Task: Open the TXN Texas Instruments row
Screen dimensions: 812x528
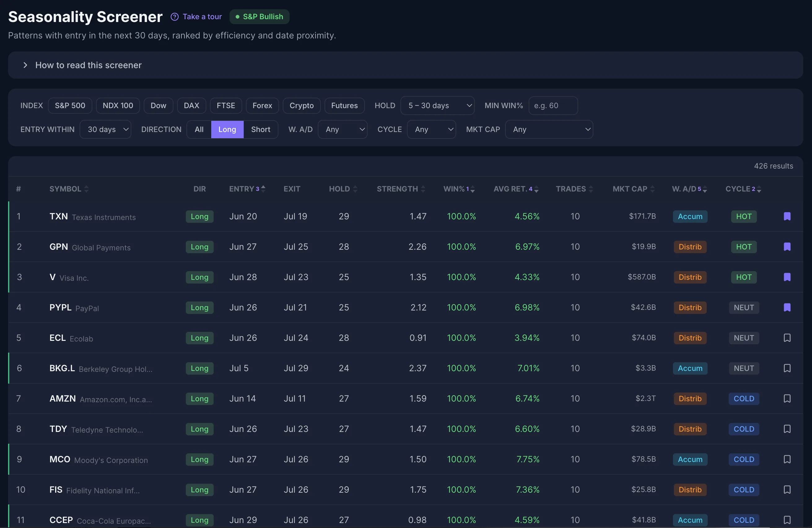Action: [406, 216]
